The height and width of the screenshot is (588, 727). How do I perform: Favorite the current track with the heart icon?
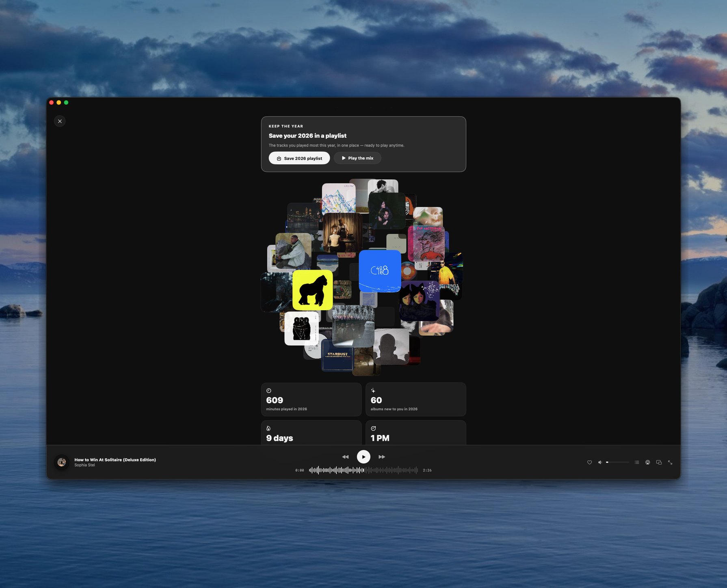[x=590, y=463]
